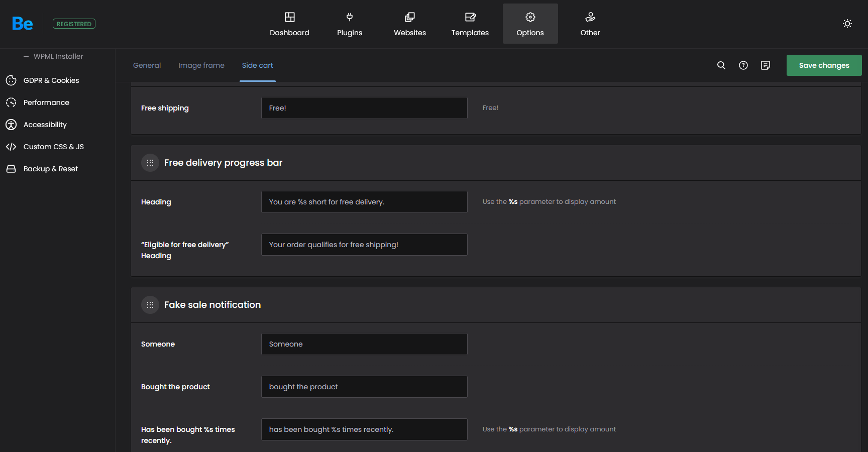
Task: Open Custom CSS & JS label
Action: pos(54,147)
